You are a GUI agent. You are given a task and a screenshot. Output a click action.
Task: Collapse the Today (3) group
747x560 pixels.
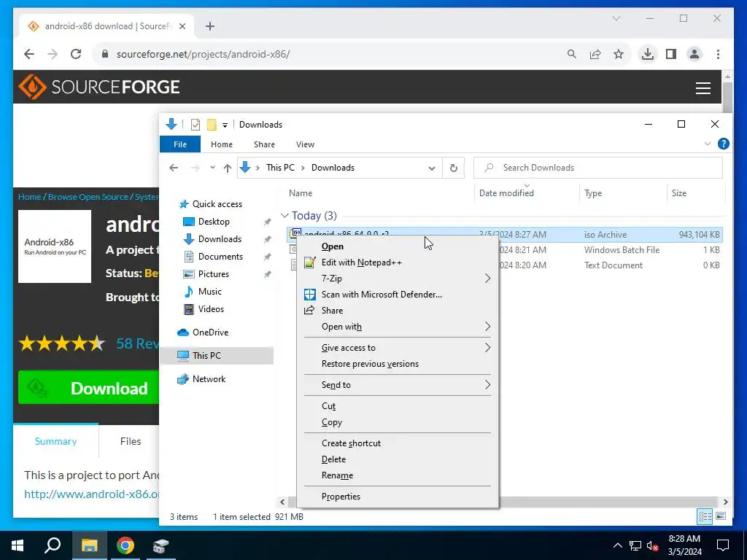point(285,216)
